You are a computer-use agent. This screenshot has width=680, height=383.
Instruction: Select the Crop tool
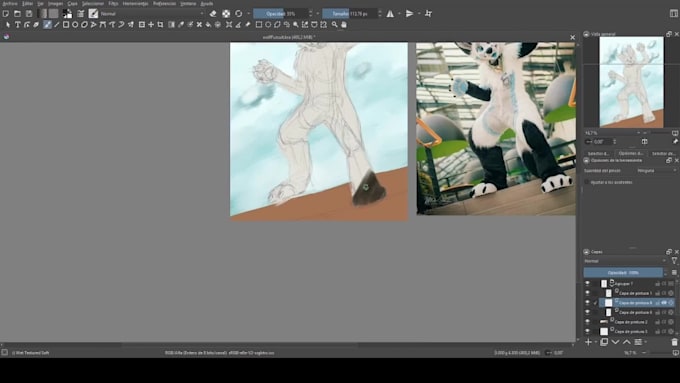tap(160, 25)
